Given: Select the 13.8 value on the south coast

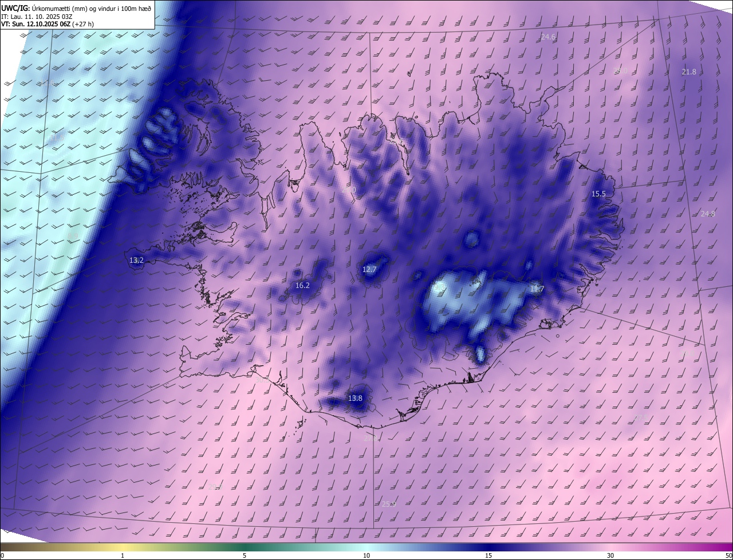Looking at the screenshot, I should tap(355, 398).
